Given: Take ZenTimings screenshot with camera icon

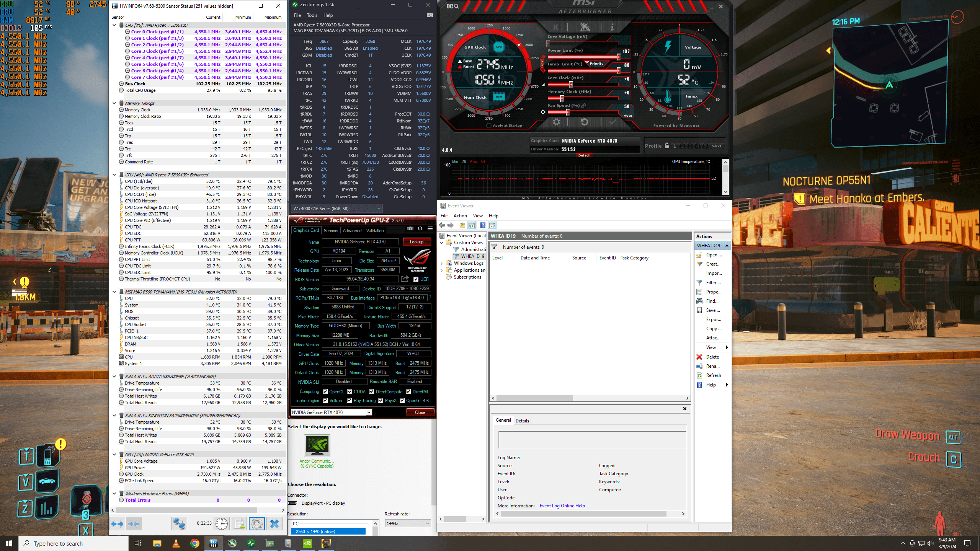Looking at the screenshot, I should [430, 15].
